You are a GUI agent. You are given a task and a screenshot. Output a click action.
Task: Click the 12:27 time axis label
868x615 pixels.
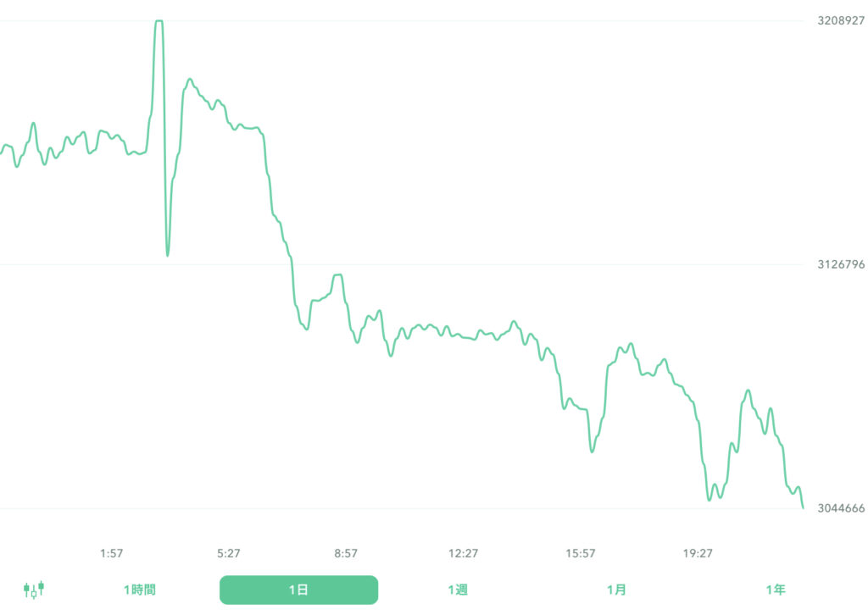pyautogui.click(x=463, y=551)
